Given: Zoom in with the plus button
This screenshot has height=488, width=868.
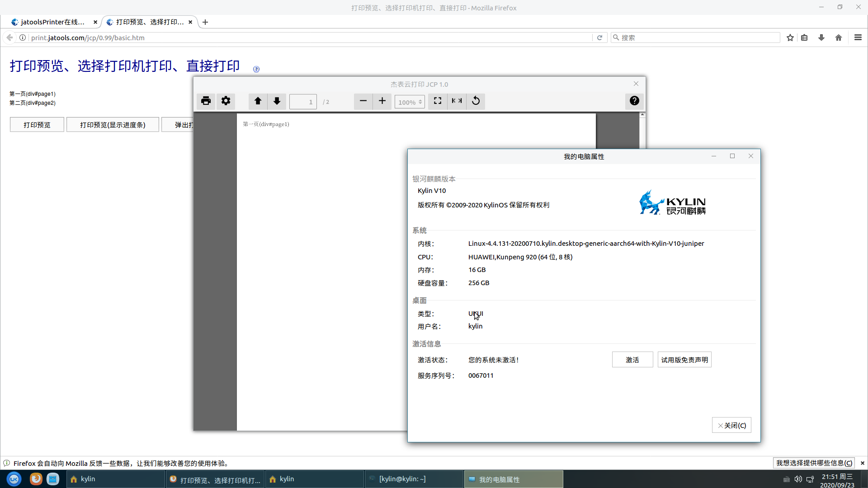Looking at the screenshot, I should [382, 101].
